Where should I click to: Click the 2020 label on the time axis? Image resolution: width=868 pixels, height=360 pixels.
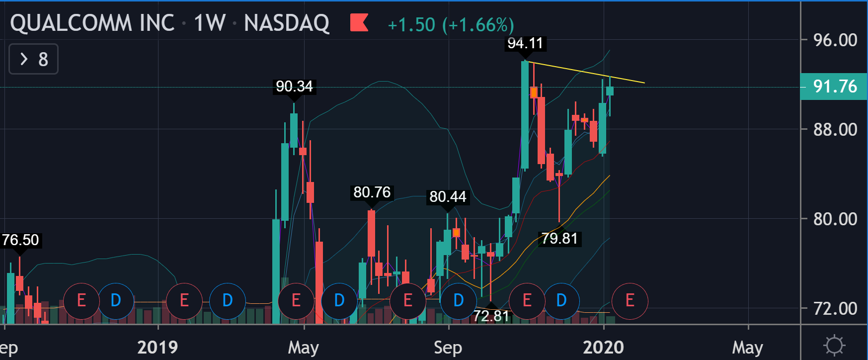(x=603, y=347)
